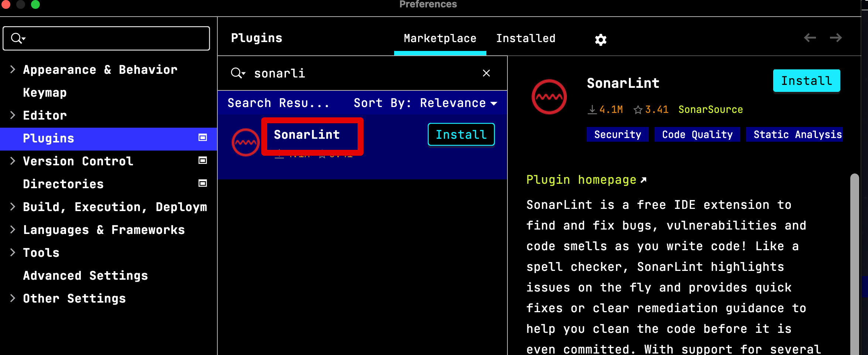Click the pop-out icon next to Directories
Image resolution: width=868 pixels, height=355 pixels.
click(x=203, y=183)
